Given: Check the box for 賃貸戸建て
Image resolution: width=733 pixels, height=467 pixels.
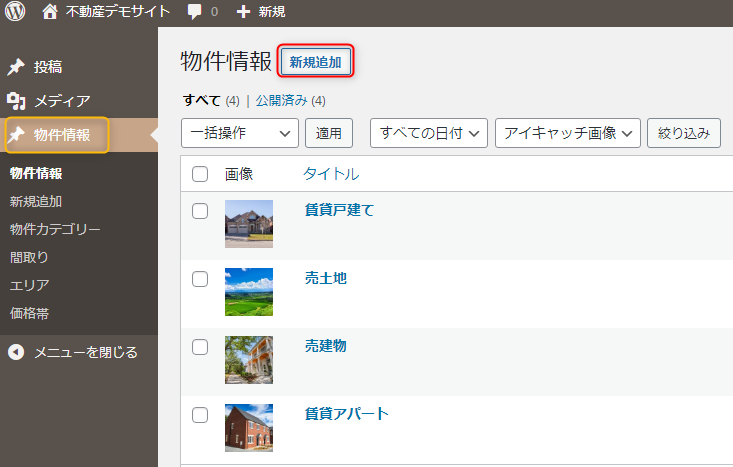Looking at the screenshot, I should point(200,211).
